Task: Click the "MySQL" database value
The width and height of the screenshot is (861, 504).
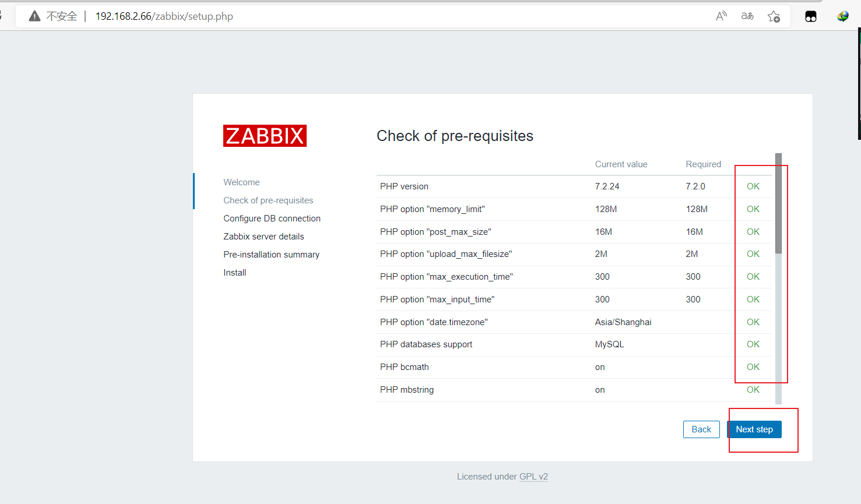Action: [x=609, y=344]
